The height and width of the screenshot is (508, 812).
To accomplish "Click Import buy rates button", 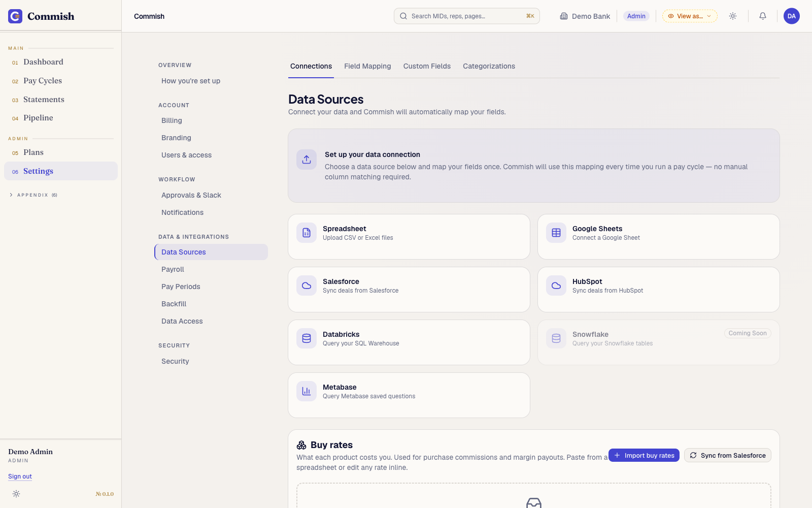I will click(x=644, y=455).
